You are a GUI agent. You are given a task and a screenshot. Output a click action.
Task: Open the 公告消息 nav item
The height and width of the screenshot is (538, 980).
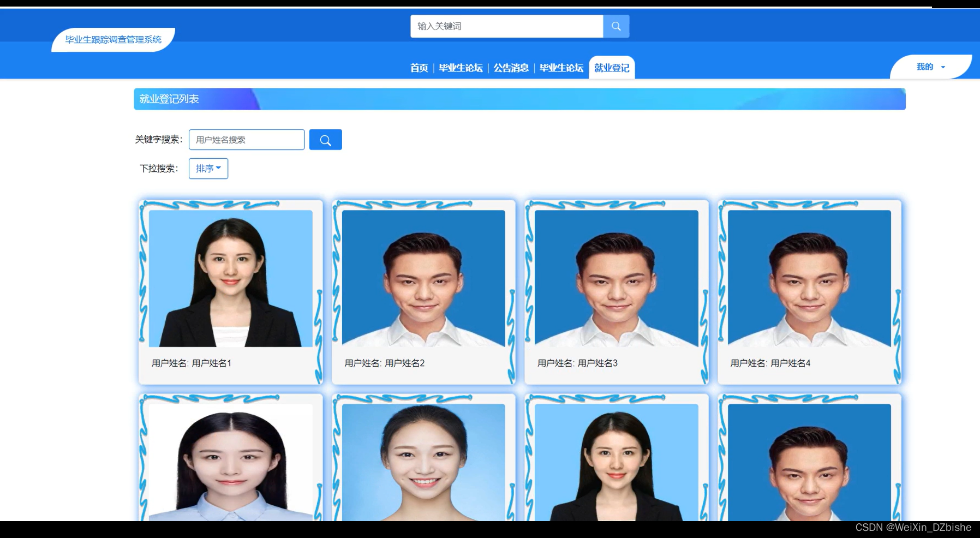click(511, 68)
